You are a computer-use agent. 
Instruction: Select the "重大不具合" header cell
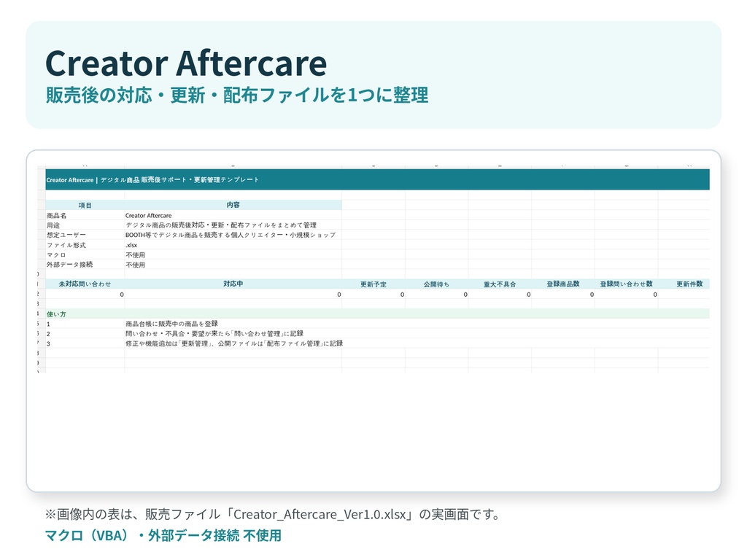click(500, 284)
